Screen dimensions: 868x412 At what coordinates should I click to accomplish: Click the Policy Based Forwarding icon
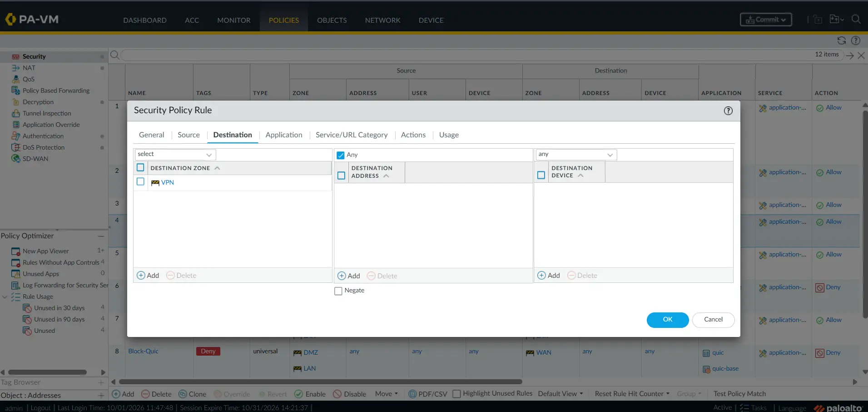pos(15,90)
